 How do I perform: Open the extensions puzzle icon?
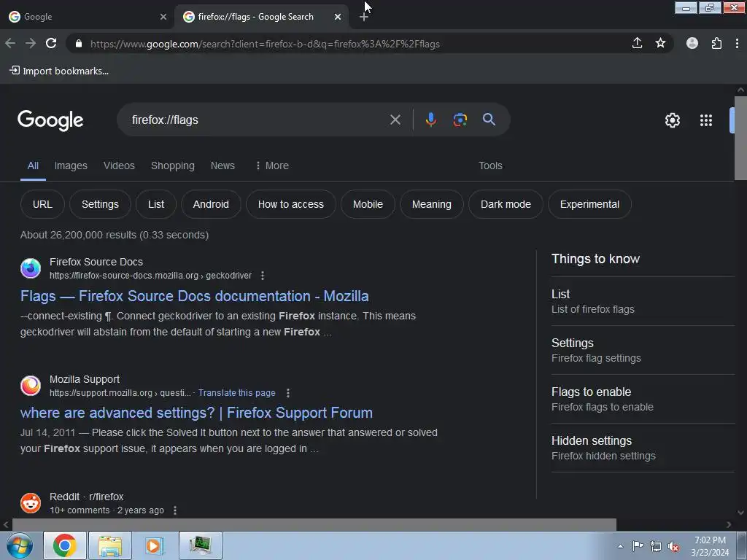716,43
